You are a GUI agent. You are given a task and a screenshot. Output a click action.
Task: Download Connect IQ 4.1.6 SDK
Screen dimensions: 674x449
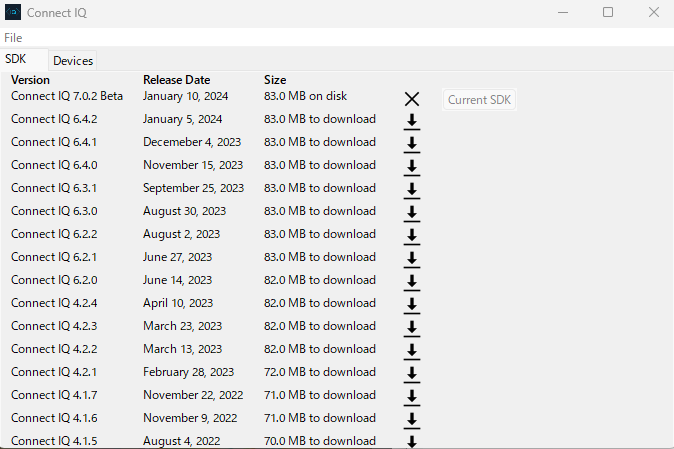(411, 420)
